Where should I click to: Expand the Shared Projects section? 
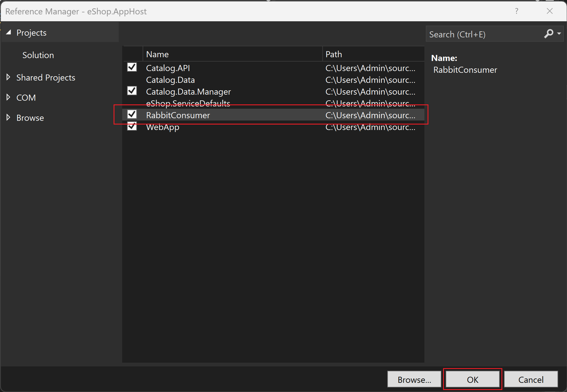tap(8, 77)
